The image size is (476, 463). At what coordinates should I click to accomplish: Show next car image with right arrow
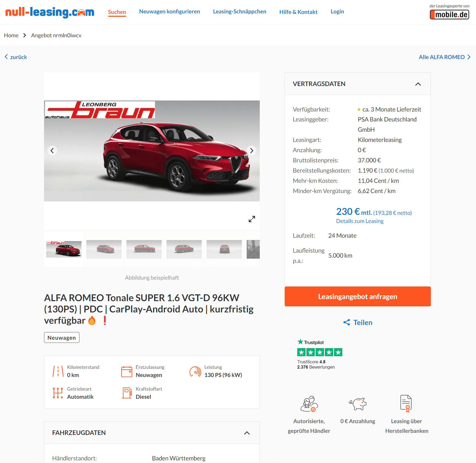(252, 151)
